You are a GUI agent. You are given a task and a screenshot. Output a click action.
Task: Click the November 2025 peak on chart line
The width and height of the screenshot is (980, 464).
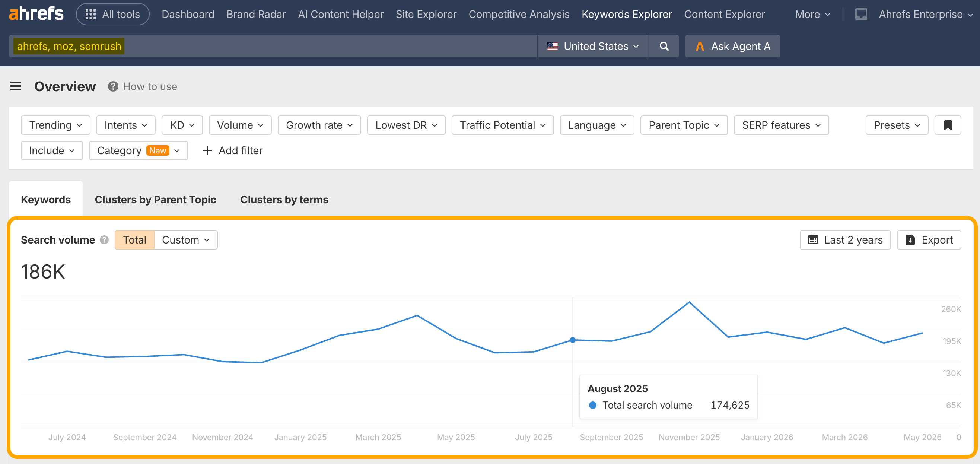689,302
